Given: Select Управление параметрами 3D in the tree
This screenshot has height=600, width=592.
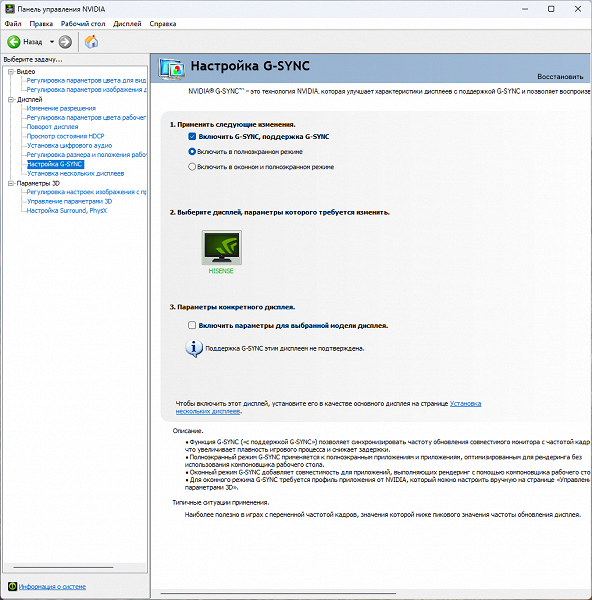Looking at the screenshot, I should [x=69, y=201].
